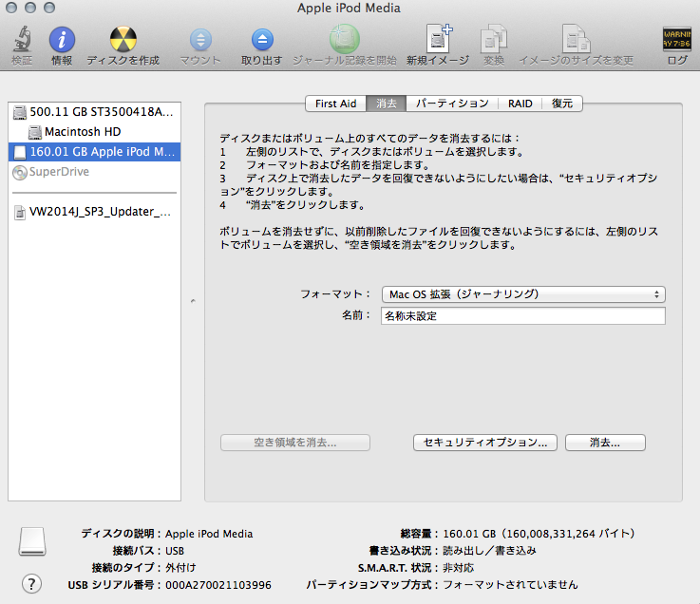Click the 検証 (Verify) microscope icon
Screen dimensions: 700x604
(x=21, y=41)
